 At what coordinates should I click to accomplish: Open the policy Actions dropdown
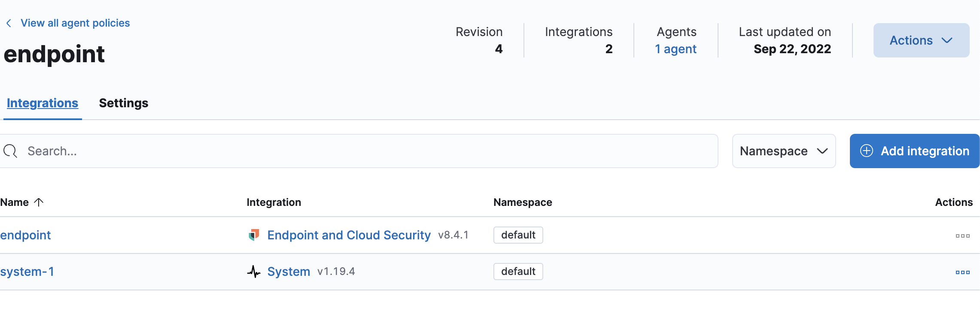pyautogui.click(x=921, y=40)
